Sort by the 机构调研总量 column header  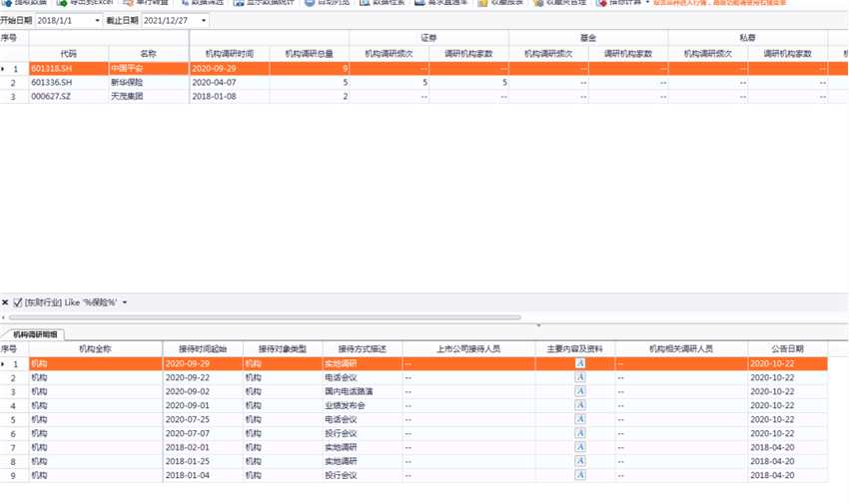coord(310,54)
